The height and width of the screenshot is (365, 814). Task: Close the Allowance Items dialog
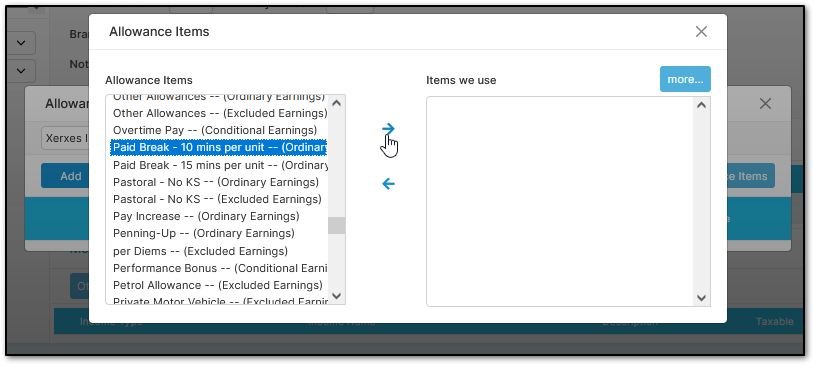[701, 32]
